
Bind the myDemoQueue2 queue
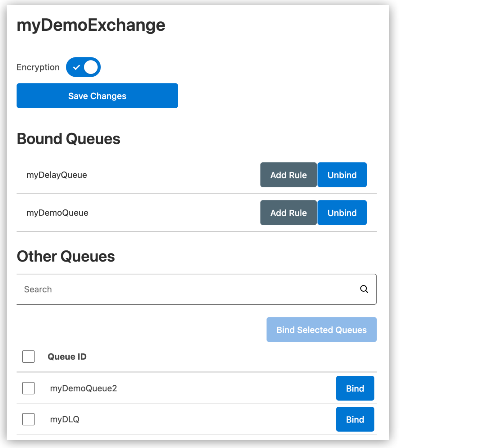tap(355, 388)
